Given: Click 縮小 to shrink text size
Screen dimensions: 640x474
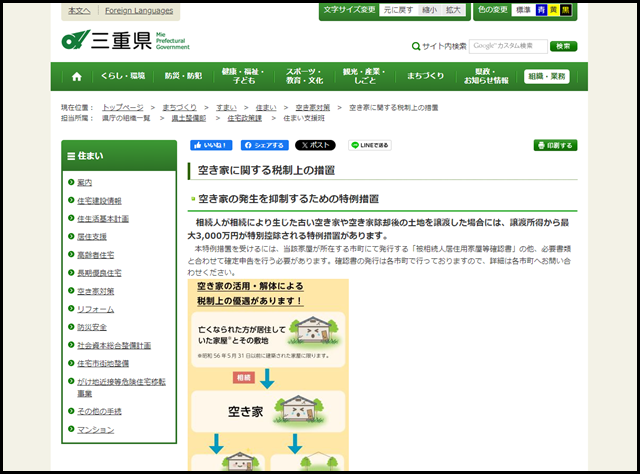Looking at the screenshot, I should (429, 10).
